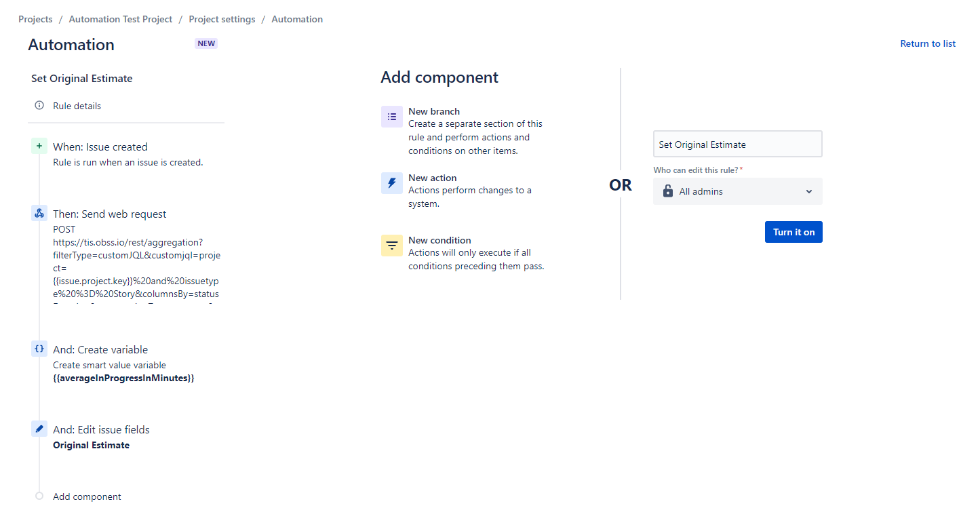Select the green Issue created trigger icon
The image size is (980, 527).
pyautogui.click(x=39, y=147)
